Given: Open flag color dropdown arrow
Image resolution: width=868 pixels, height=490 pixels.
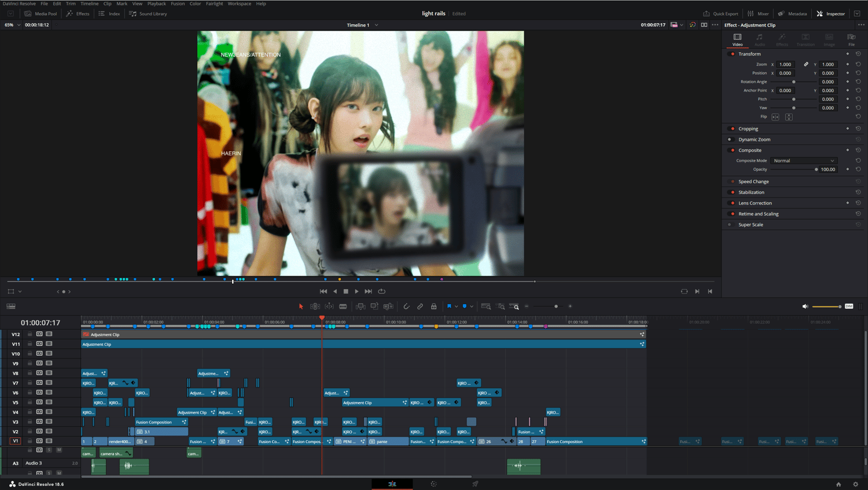Looking at the screenshot, I should pyautogui.click(x=457, y=306).
